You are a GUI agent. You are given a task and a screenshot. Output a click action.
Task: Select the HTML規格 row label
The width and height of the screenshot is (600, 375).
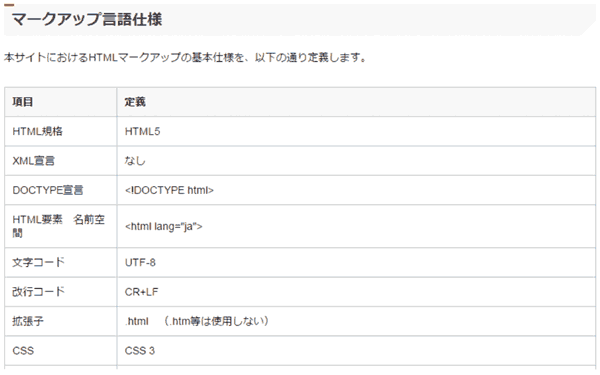coord(38,131)
